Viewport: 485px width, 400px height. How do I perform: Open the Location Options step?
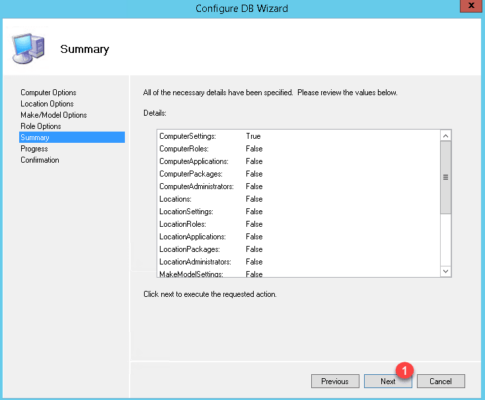(x=47, y=104)
